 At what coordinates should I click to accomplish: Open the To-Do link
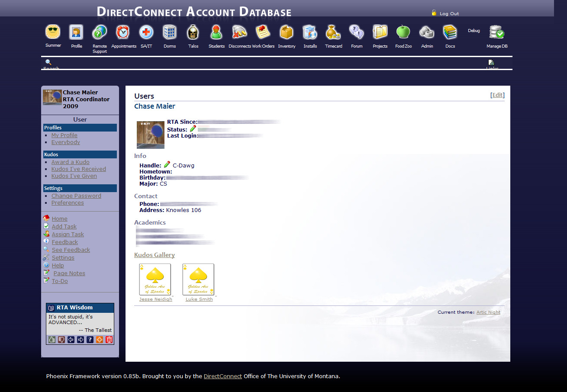point(60,281)
